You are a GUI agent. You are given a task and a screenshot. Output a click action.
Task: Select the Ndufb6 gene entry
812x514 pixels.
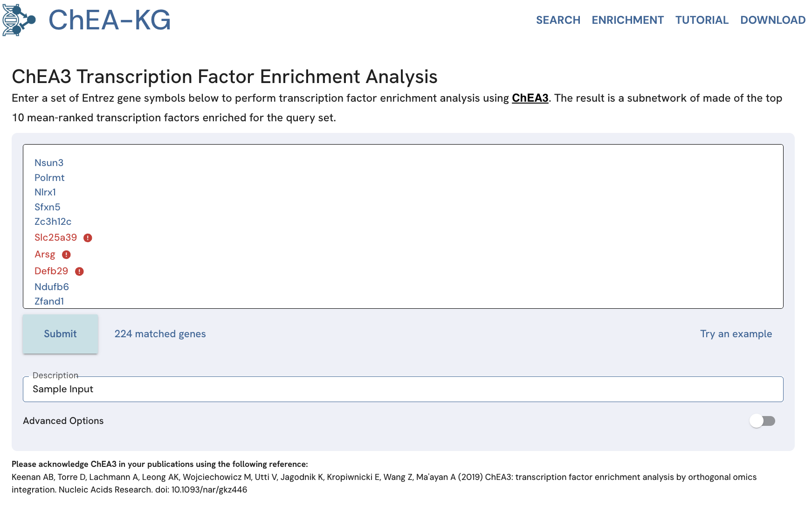52,287
